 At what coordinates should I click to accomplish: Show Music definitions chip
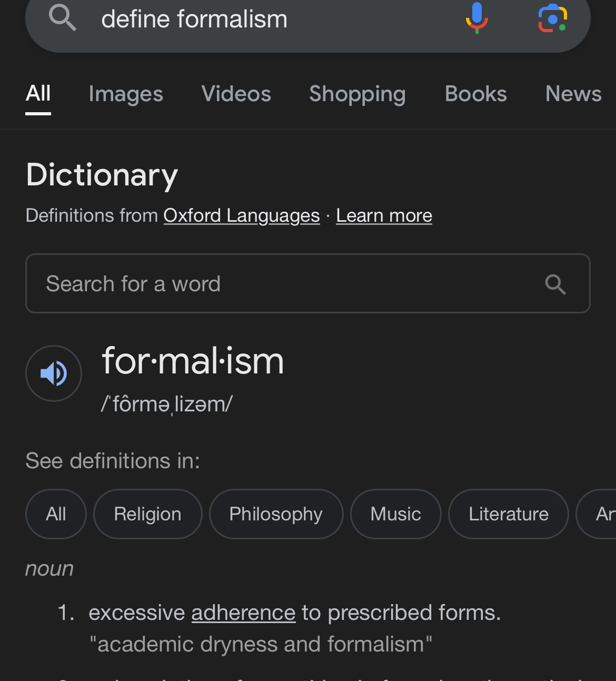point(395,514)
